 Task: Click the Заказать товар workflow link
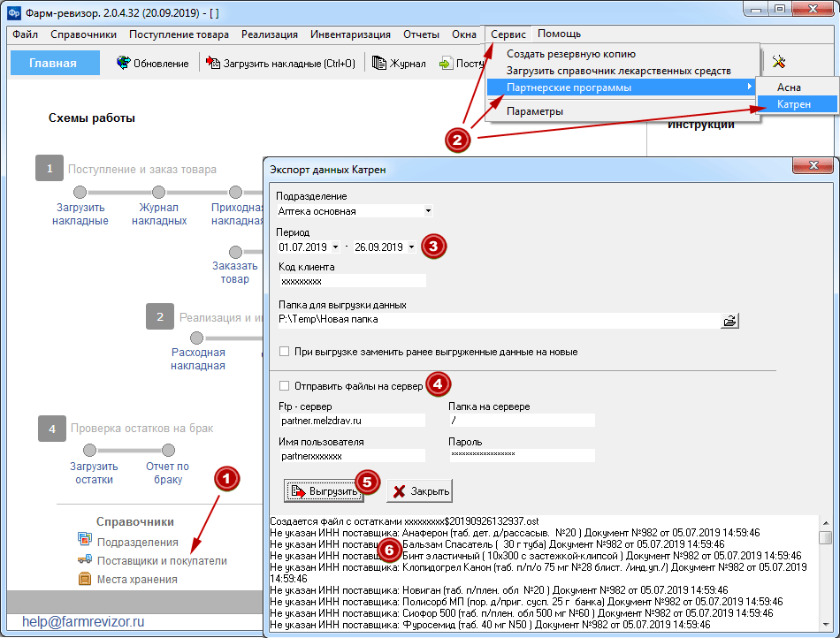(x=234, y=272)
